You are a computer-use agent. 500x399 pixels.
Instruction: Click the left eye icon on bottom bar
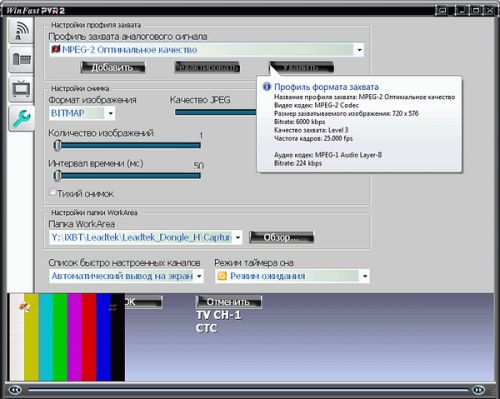[15, 389]
